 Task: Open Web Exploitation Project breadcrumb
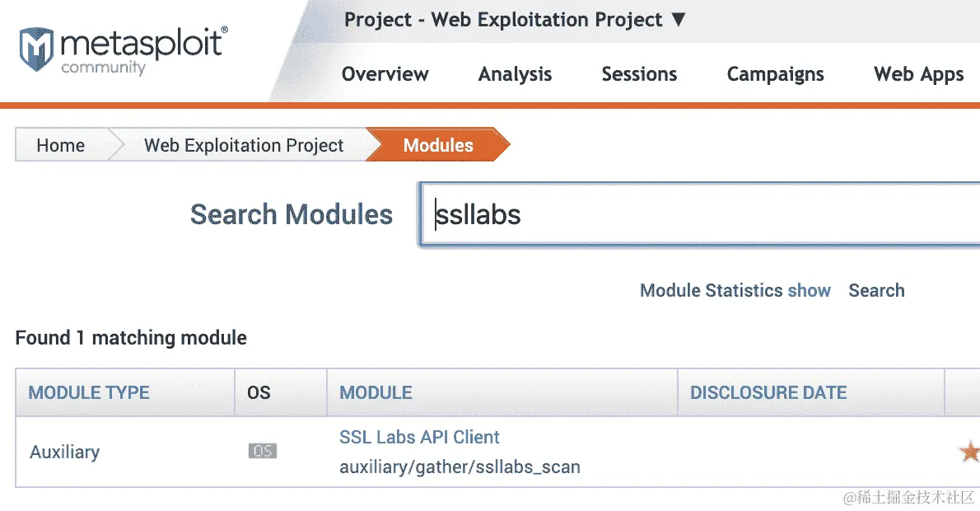point(244,145)
